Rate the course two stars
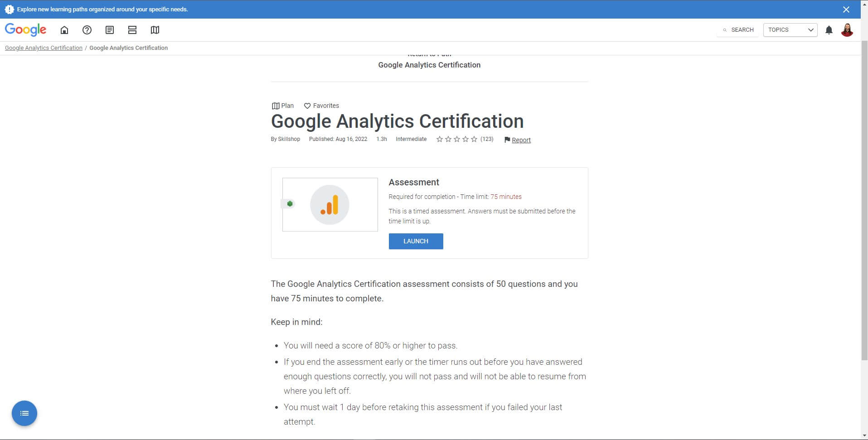The width and height of the screenshot is (868, 440). point(448,139)
